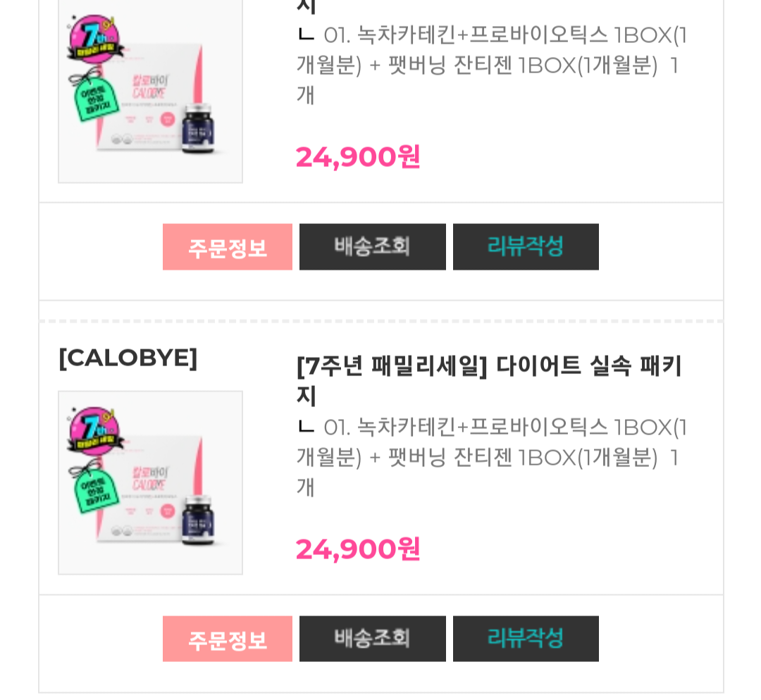This screenshot has height=700, width=761.
Task: Click the upper 배송조회 button
Action: pyautogui.click(x=372, y=247)
